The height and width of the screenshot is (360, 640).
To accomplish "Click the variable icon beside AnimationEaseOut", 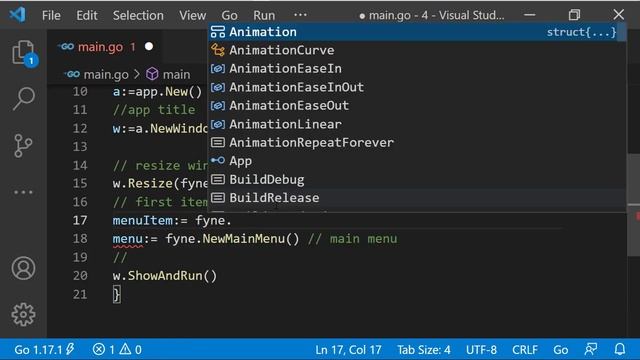I will [x=218, y=105].
